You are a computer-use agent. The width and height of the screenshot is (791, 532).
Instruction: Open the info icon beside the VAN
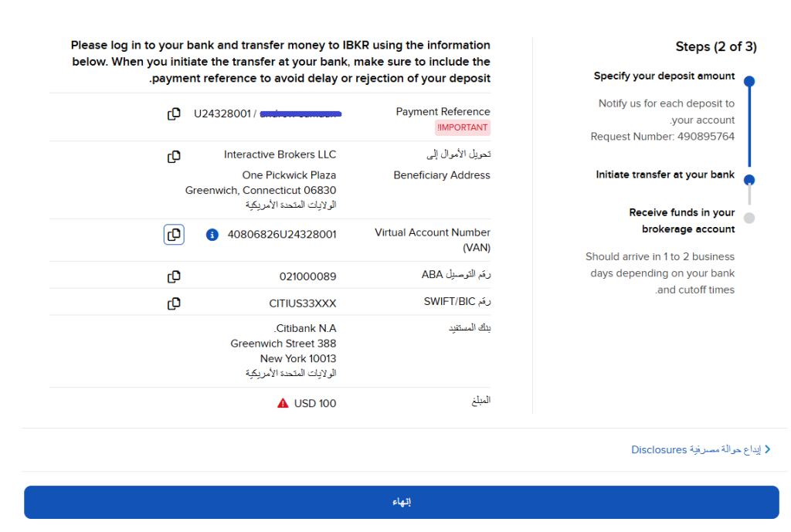point(212,235)
